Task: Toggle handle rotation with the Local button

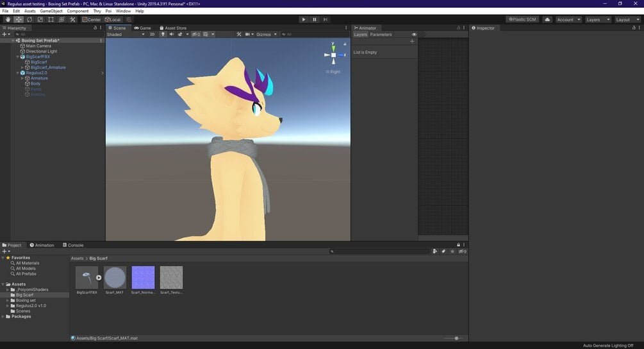Action: pyautogui.click(x=113, y=19)
